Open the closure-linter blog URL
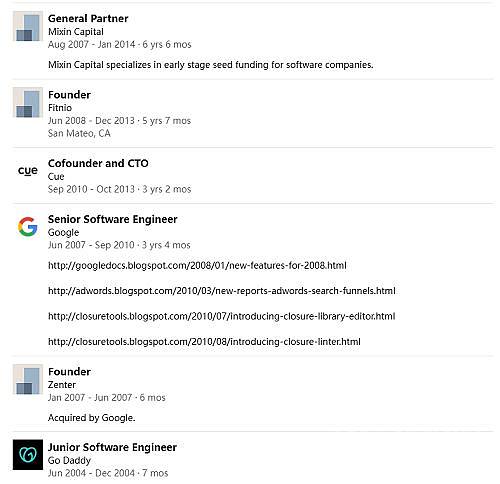The width and height of the screenshot is (500, 484). tap(204, 342)
